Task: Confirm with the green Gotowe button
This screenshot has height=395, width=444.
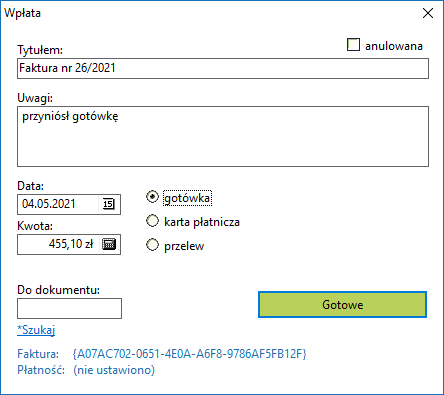Action: [x=342, y=305]
